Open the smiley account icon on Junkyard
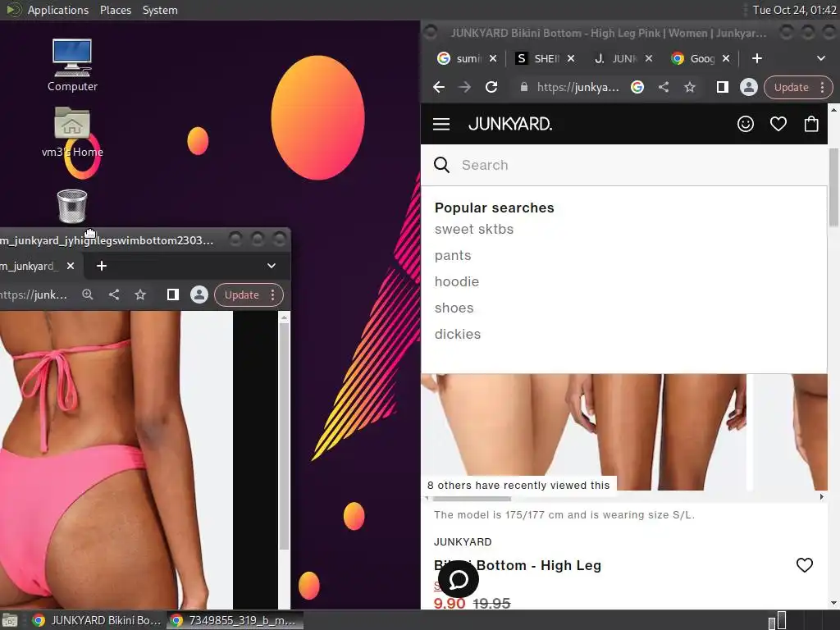The width and height of the screenshot is (840, 630). tap(745, 125)
